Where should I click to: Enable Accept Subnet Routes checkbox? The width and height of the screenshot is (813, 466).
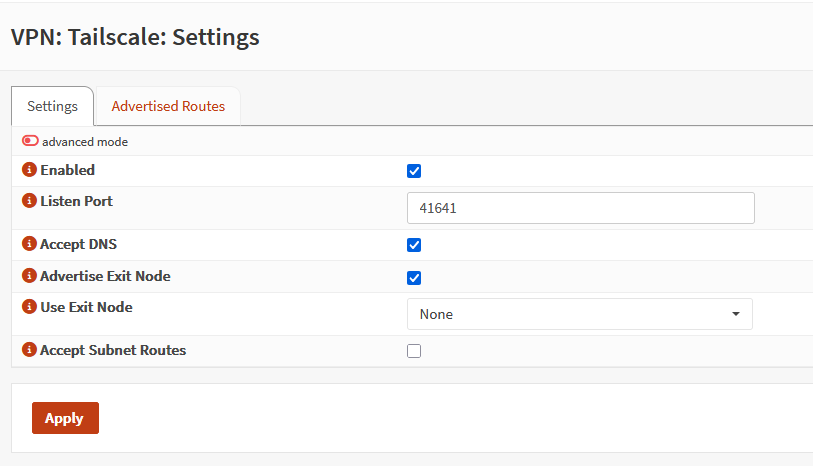pyautogui.click(x=414, y=351)
